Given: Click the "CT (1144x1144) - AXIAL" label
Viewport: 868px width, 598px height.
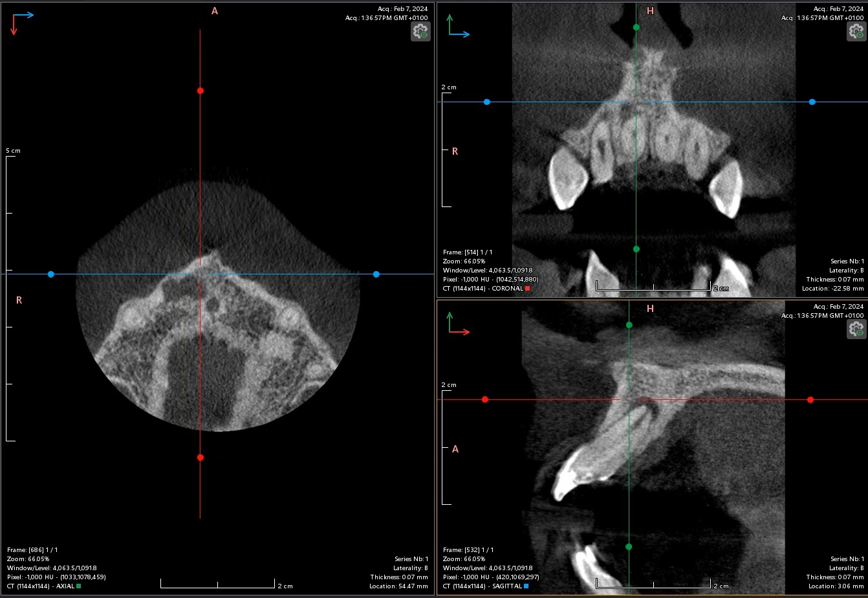Looking at the screenshot, I should [41, 586].
